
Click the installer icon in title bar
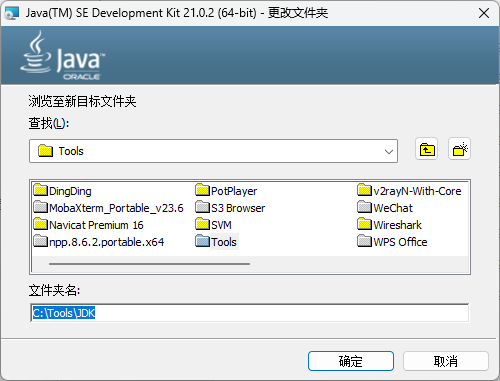(12, 13)
